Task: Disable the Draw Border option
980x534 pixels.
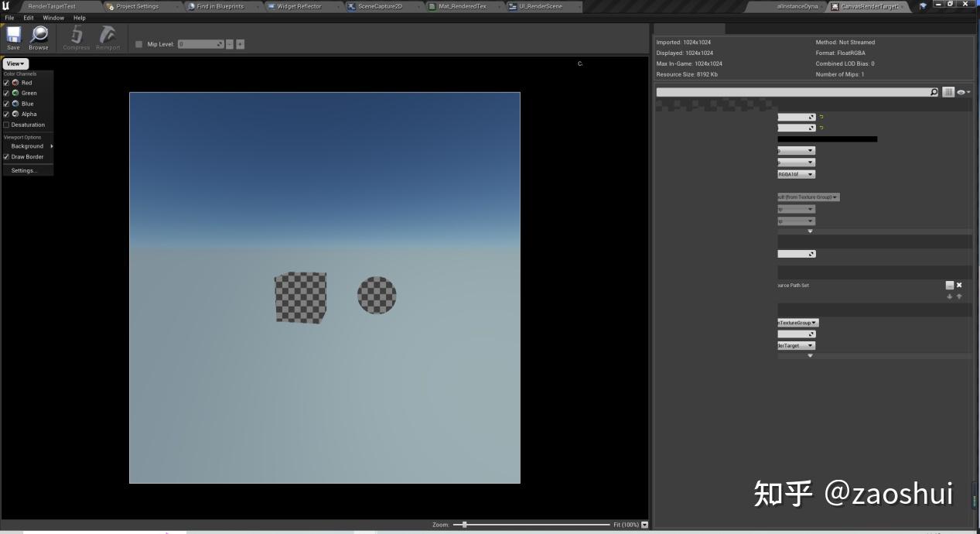Action: 7,156
